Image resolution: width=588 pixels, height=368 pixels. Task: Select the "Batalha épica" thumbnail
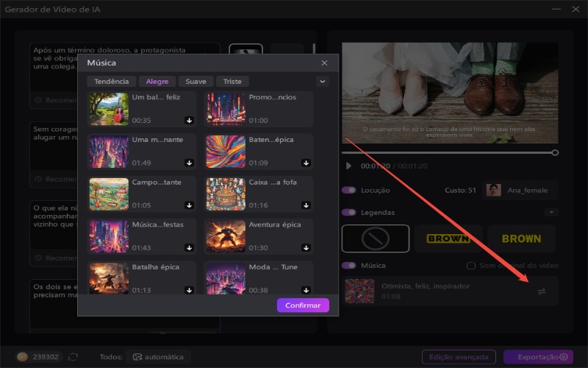[x=109, y=278]
